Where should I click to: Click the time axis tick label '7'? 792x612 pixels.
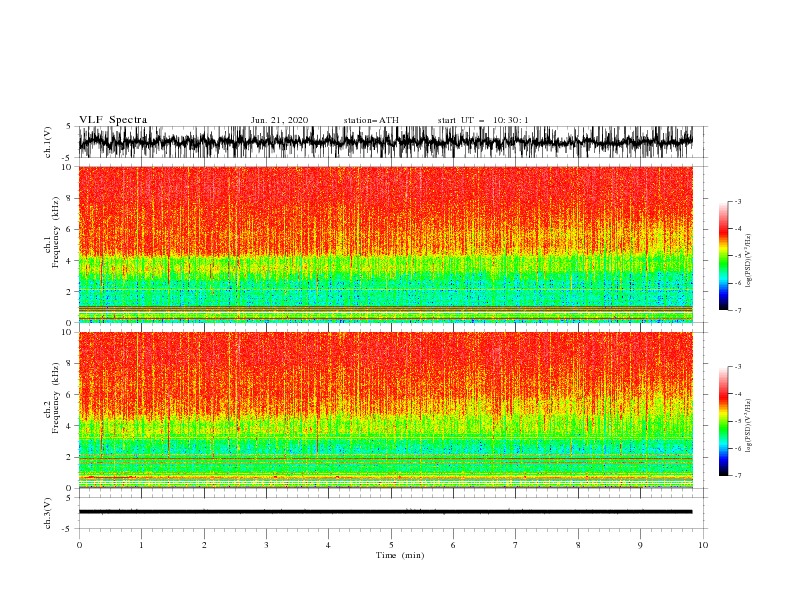(515, 545)
